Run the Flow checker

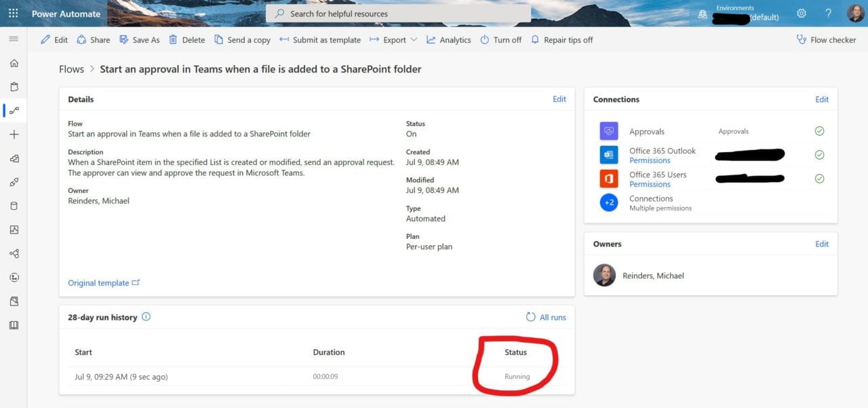pos(826,40)
